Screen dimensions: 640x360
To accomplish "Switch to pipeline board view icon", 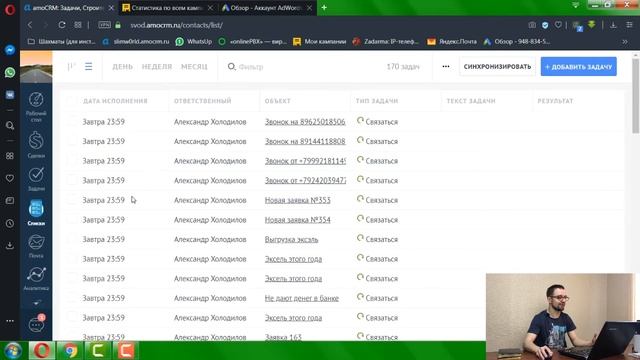I will (x=72, y=67).
